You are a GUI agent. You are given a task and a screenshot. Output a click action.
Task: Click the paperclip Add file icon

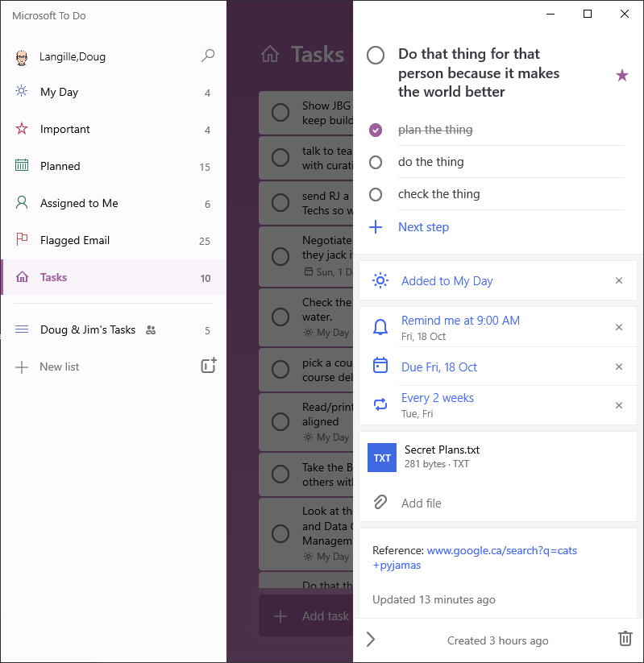pyautogui.click(x=380, y=503)
